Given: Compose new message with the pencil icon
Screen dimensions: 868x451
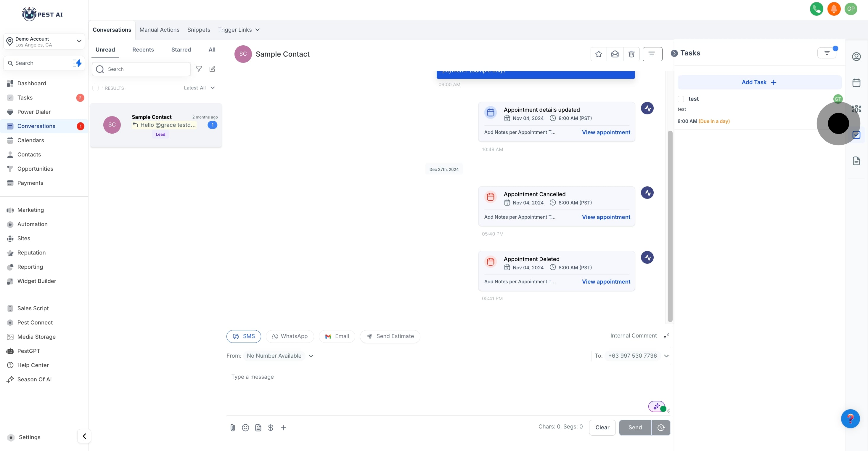Looking at the screenshot, I should [212, 69].
